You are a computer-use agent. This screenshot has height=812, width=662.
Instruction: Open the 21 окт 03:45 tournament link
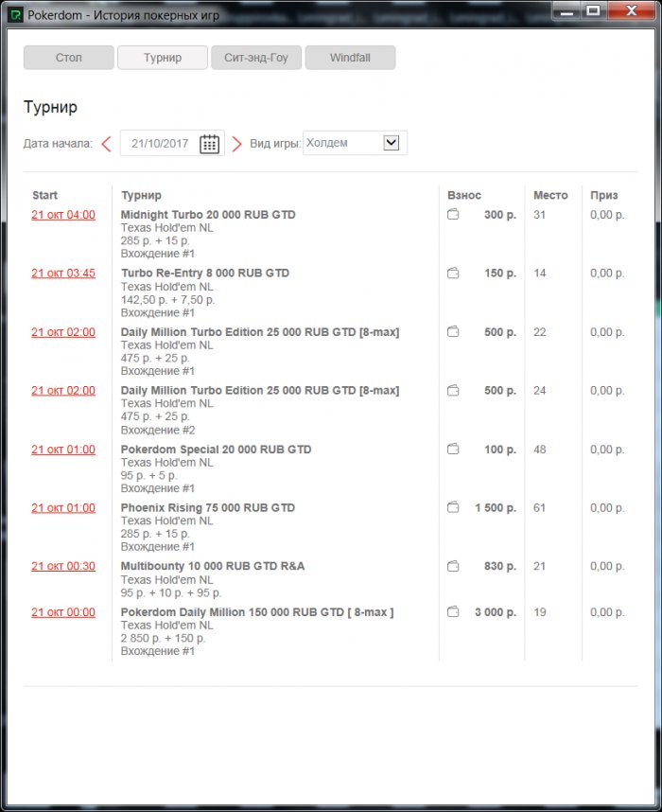click(63, 274)
